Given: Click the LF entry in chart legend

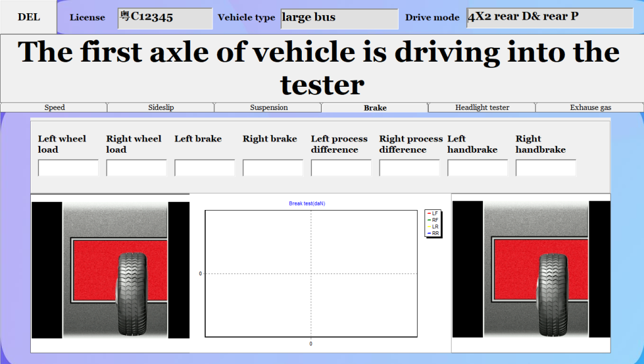Looking at the screenshot, I should coord(434,214).
